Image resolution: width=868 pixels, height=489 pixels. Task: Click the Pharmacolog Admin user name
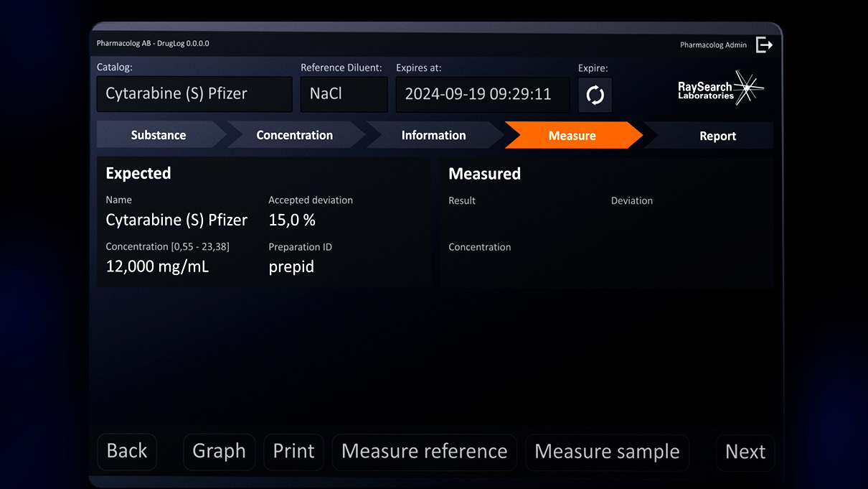pyautogui.click(x=713, y=45)
